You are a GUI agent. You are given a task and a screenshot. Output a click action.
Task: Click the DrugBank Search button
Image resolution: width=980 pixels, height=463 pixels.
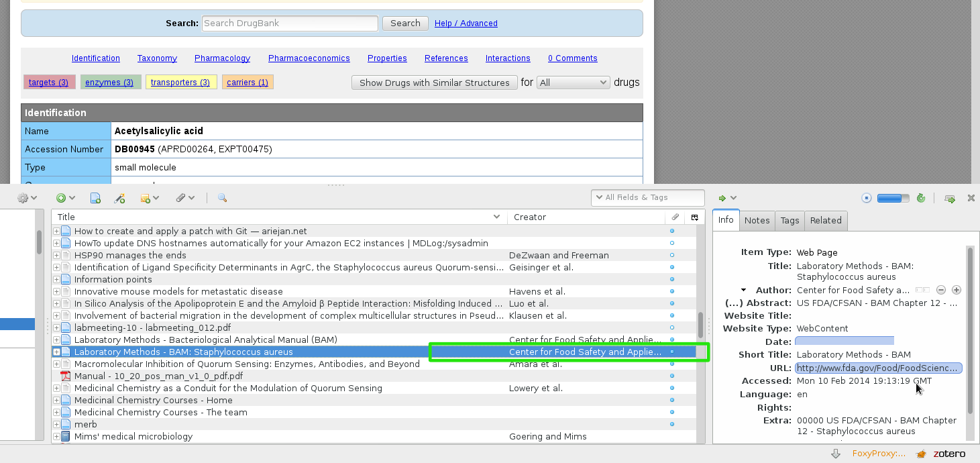coord(405,23)
